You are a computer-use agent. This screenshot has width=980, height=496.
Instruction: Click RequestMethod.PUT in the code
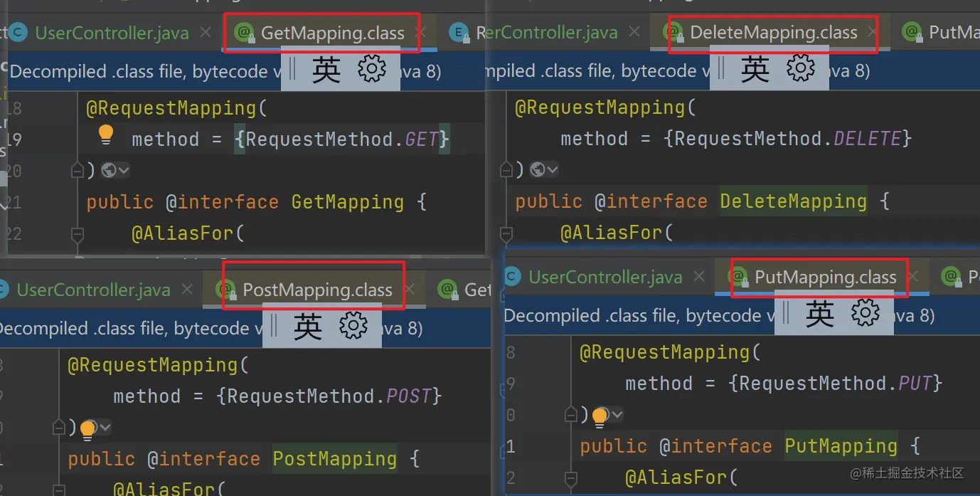[836, 384]
